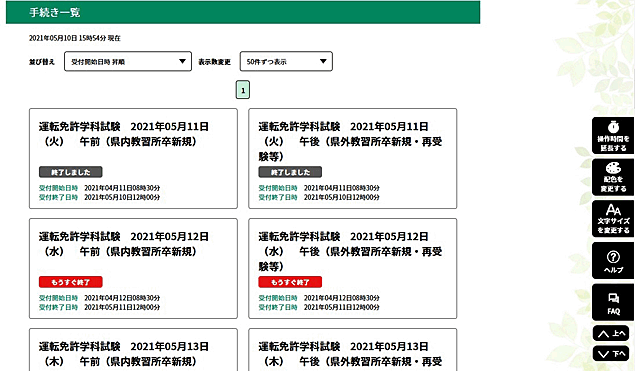Click the 並び替え label
Image resolution: width=635 pixels, height=371 pixels.
[x=42, y=62]
